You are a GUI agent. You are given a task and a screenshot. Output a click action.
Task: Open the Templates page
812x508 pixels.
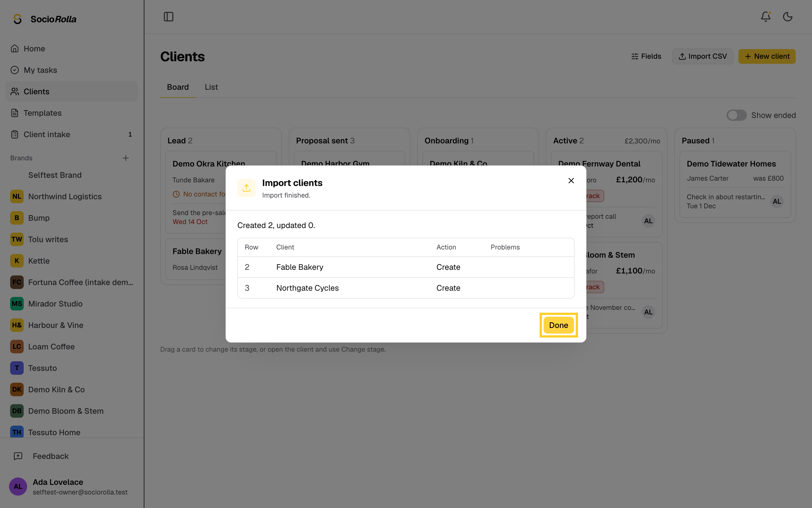point(72,113)
